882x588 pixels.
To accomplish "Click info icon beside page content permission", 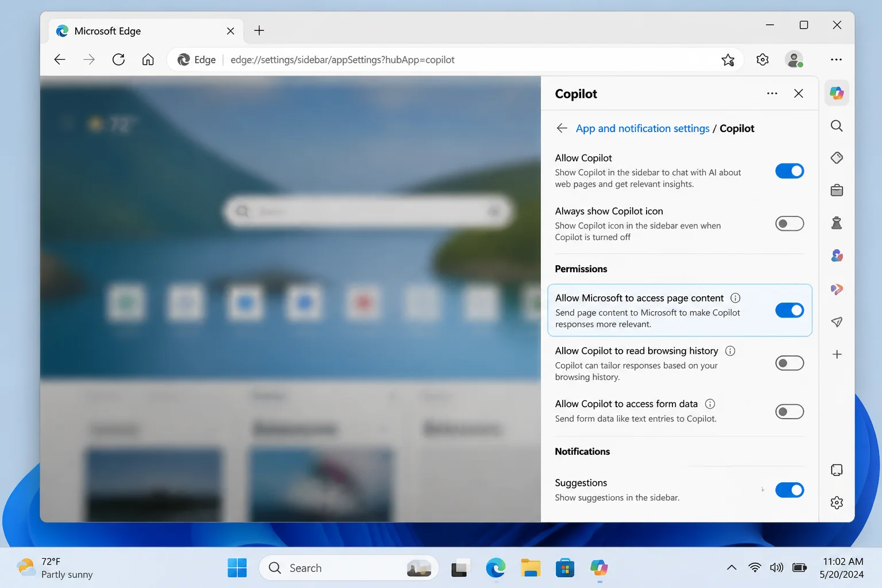I will (735, 298).
